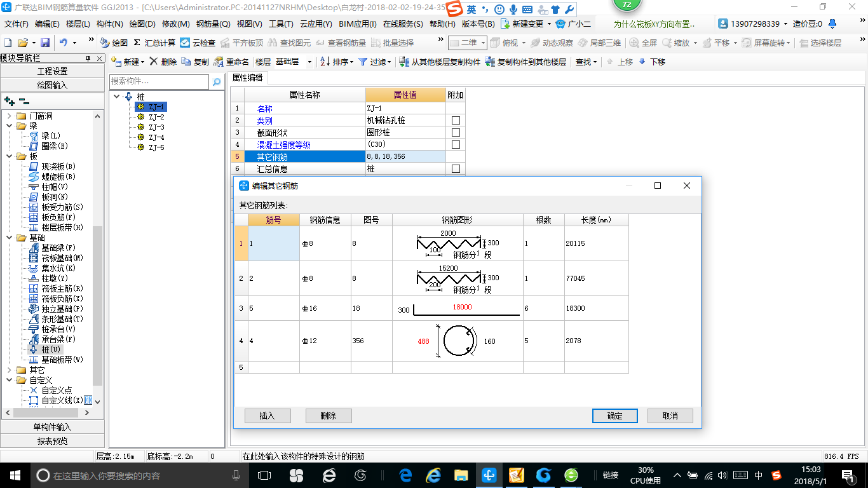Toggle 附加 checkbox for 类别 row
The height and width of the screenshot is (488, 868).
click(x=456, y=120)
